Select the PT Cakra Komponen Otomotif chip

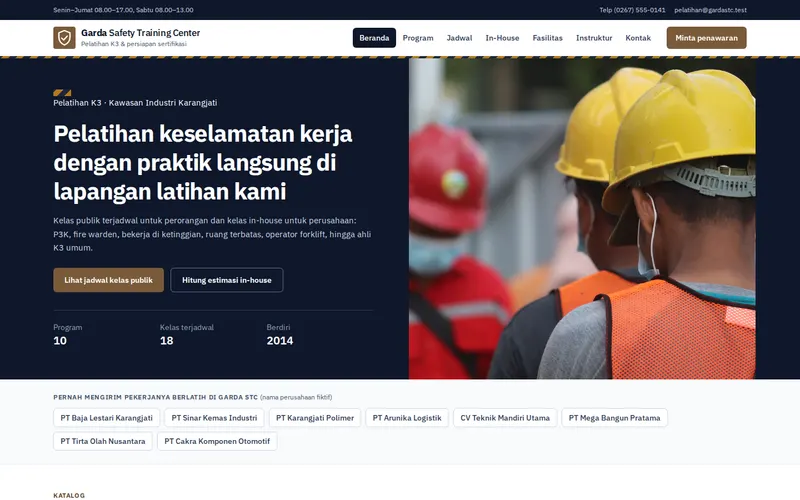(217, 441)
